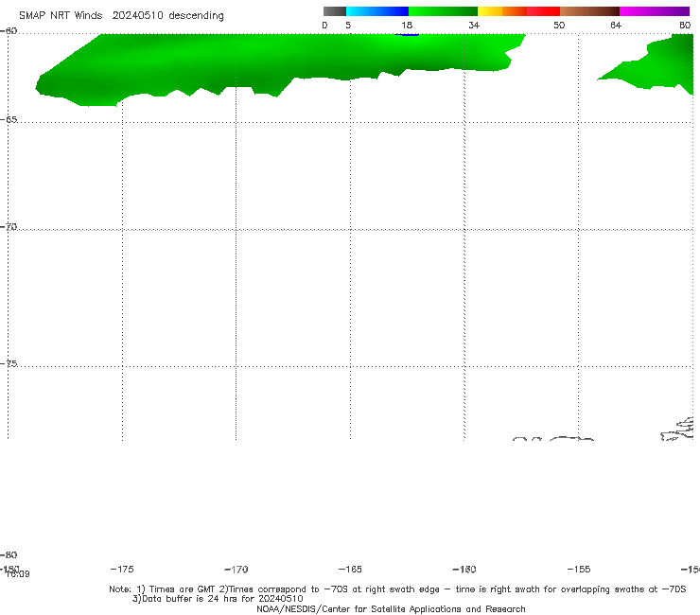700x615 pixels.
Task: Click the title 'SMAP NRT Winds 20240510 descending'
Action: point(121,16)
